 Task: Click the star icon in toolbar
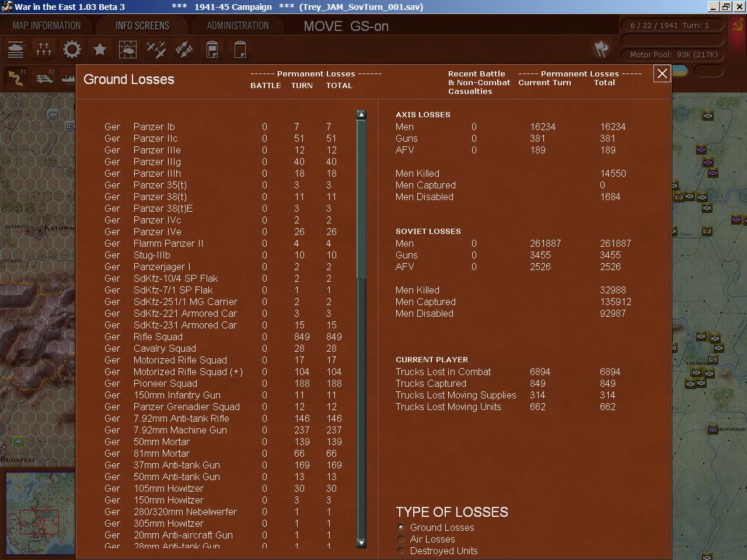[x=100, y=50]
